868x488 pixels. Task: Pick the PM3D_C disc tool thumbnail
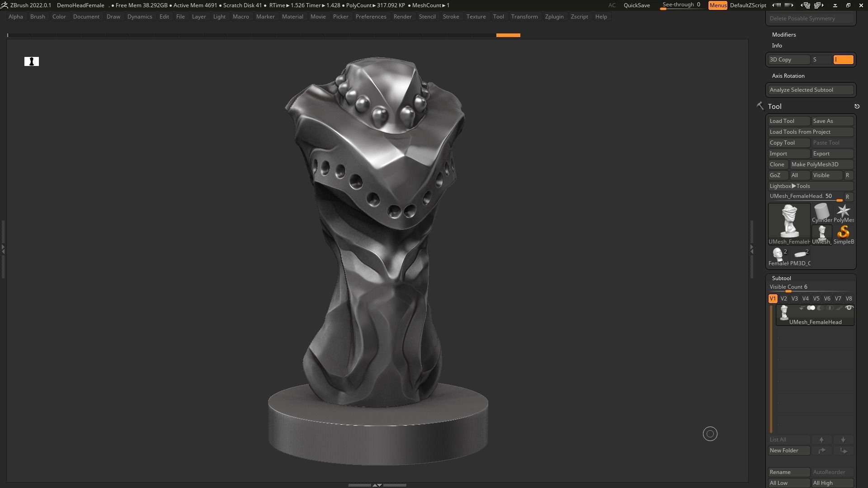[x=800, y=256]
